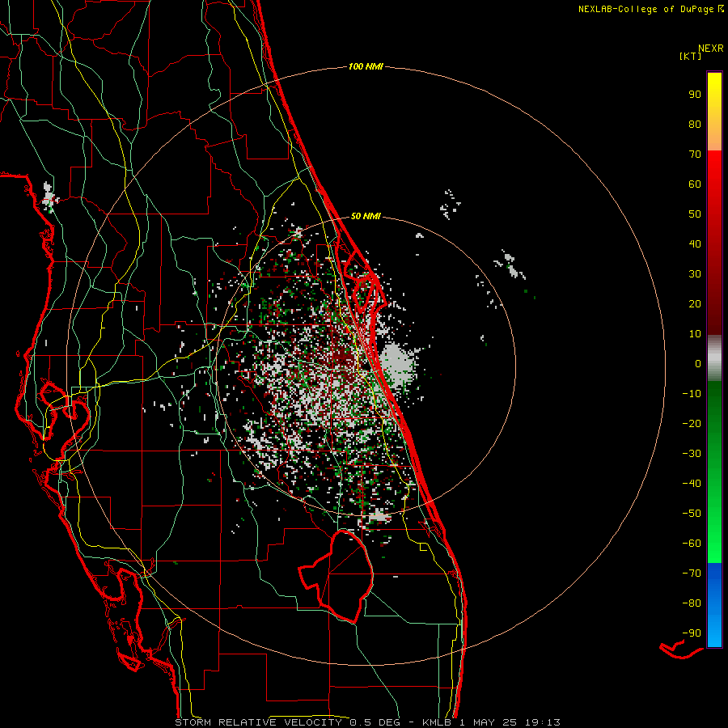Click the 20 knot value on the scale
This screenshot has height=728, width=728.
[695, 303]
